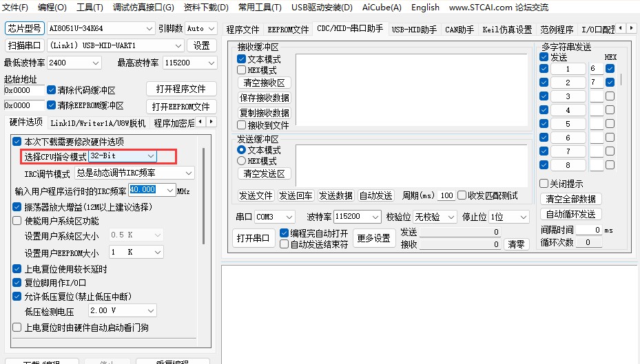640x364 pixels.
Task: Click 发送文件 button
Action: 256,195
